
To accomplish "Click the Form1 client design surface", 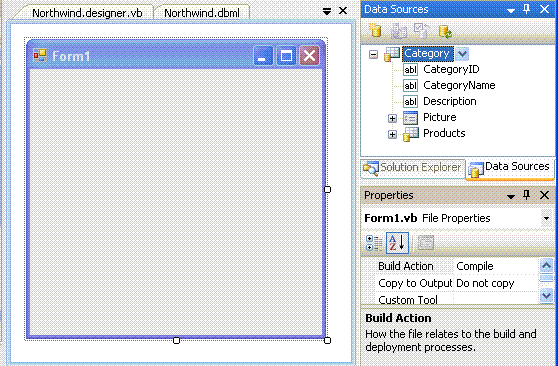I will pos(176,201).
